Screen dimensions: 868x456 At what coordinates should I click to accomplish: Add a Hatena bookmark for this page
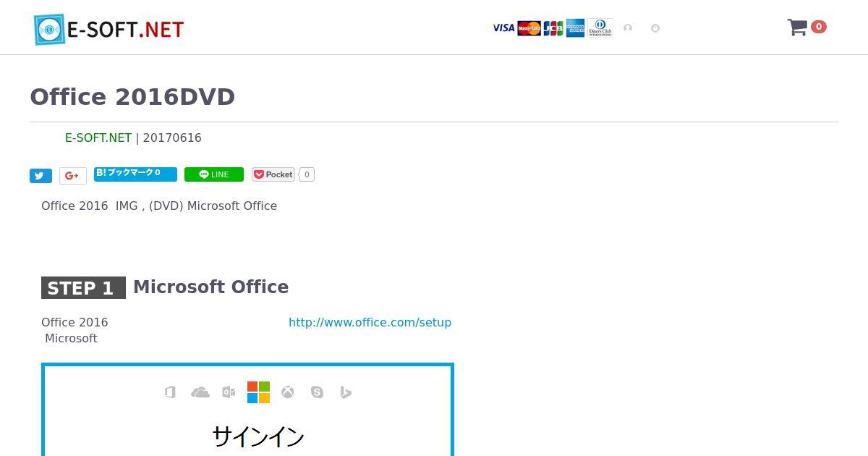pos(135,174)
